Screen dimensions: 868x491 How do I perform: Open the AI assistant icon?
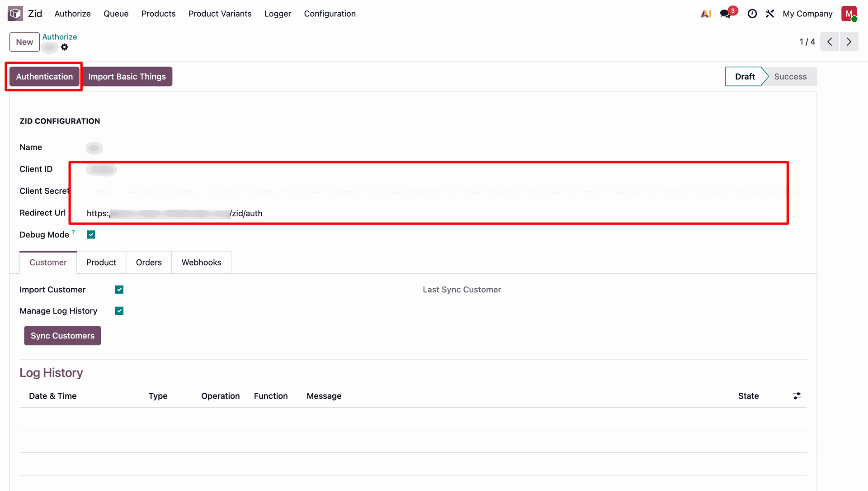[706, 14]
